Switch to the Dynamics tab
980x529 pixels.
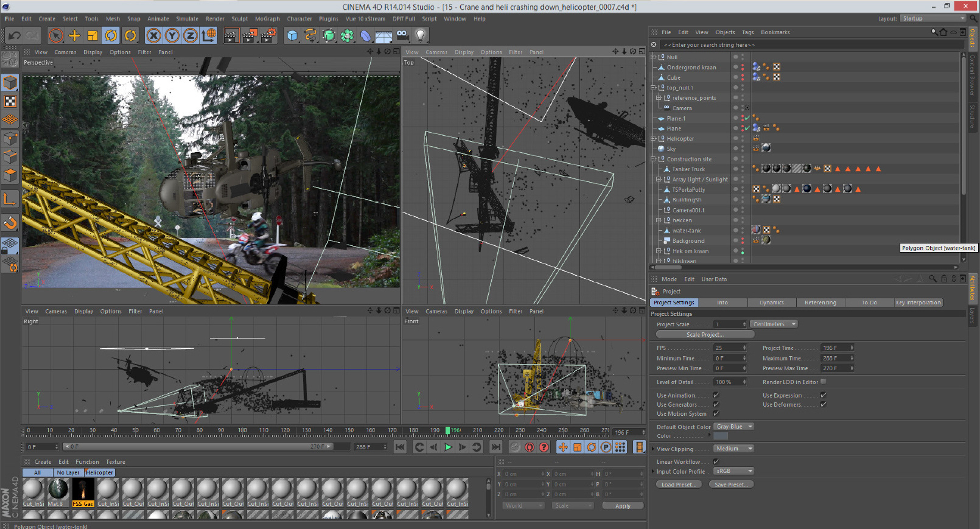771,303
